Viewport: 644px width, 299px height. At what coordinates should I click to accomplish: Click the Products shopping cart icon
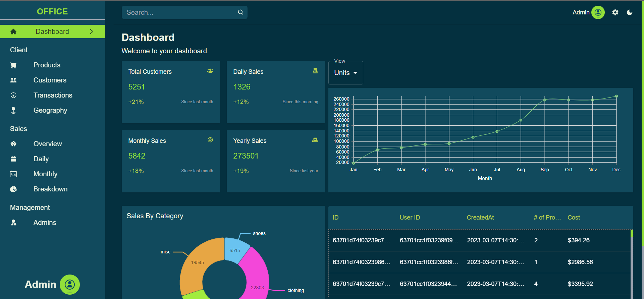point(13,65)
